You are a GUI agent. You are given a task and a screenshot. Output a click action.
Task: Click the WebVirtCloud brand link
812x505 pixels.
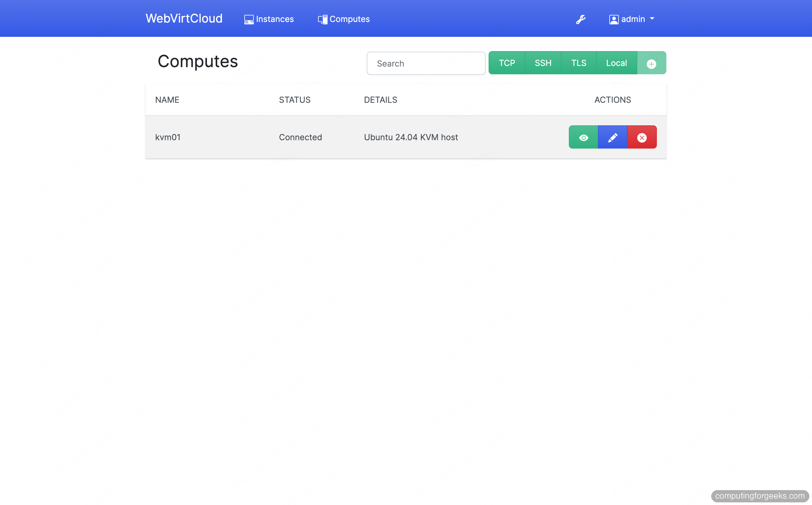pyautogui.click(x=184, y=19)
